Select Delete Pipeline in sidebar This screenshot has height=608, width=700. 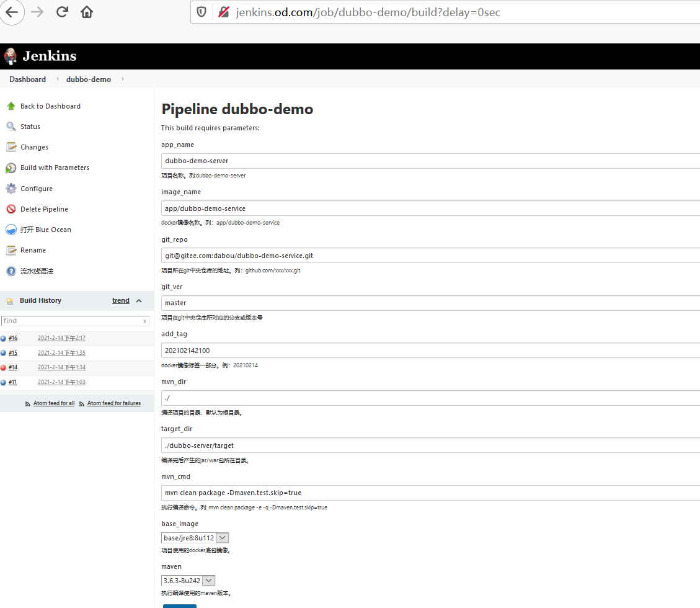click(44, 209)
